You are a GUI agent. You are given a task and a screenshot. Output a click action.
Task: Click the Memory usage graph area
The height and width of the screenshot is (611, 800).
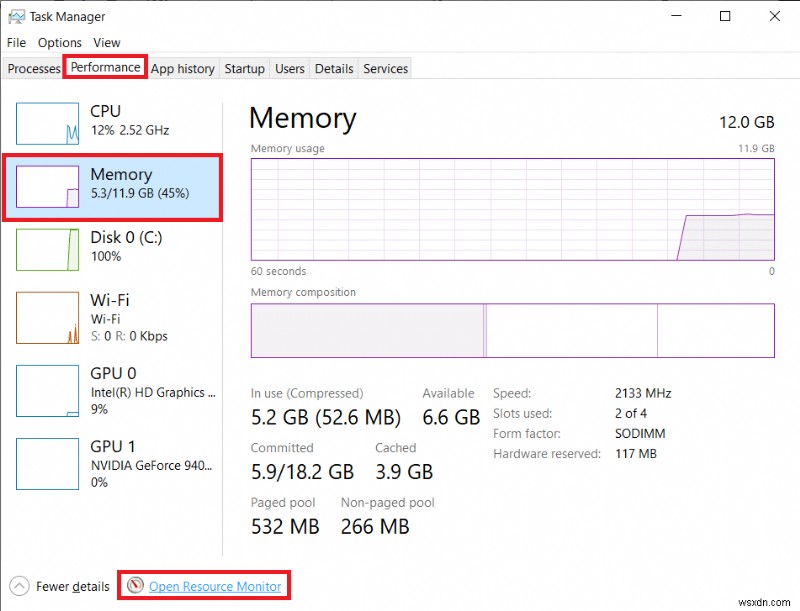[512, 210]
